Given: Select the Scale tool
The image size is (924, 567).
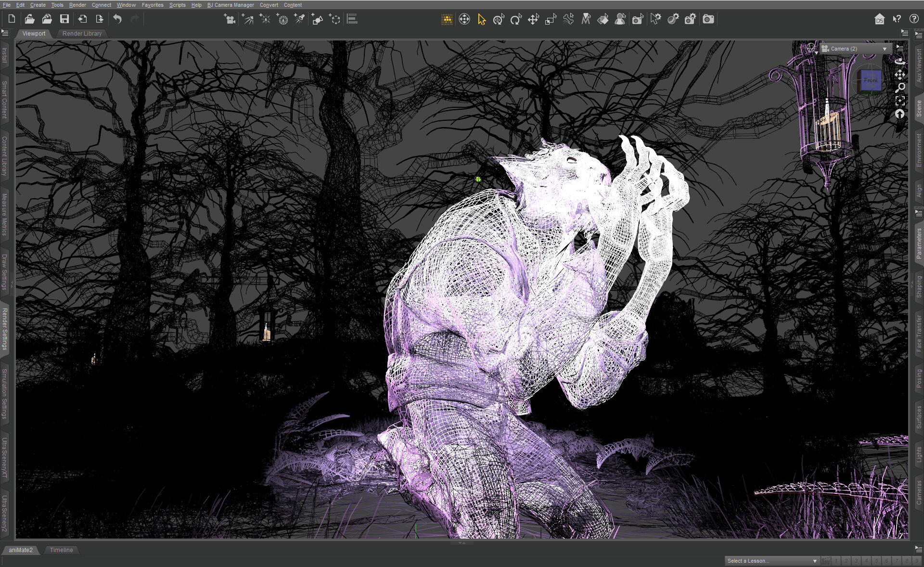Looking at the screenshot, I should pyautogui.click(x=551, y=19).
